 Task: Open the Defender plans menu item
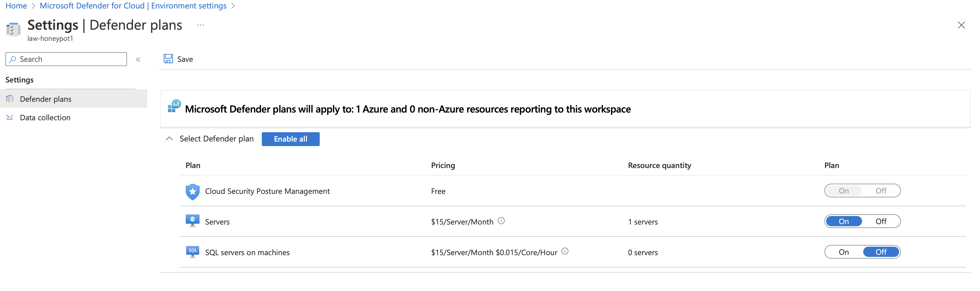pos(46,99)
